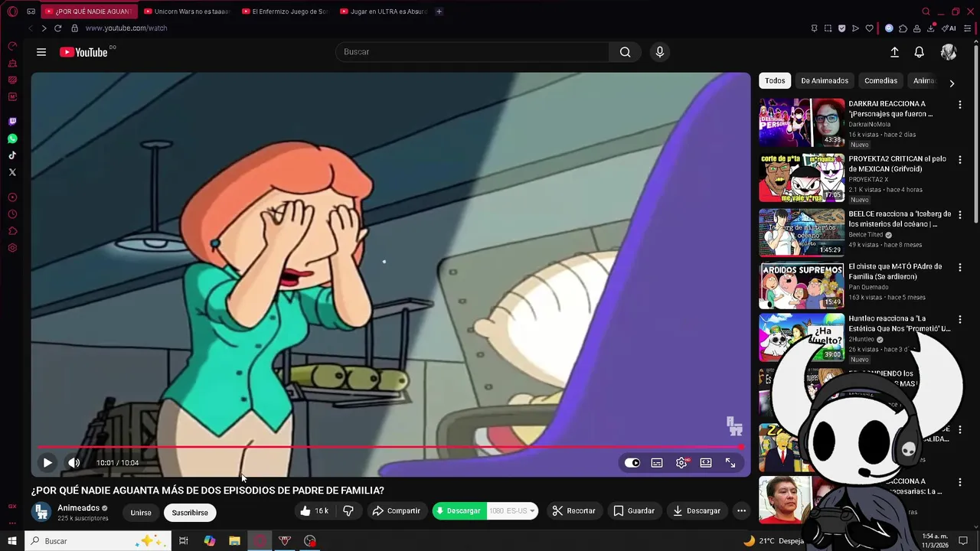Screen dimensions: 980x551
Task: Toggle the autoplay switch in player
Action: 632,463
